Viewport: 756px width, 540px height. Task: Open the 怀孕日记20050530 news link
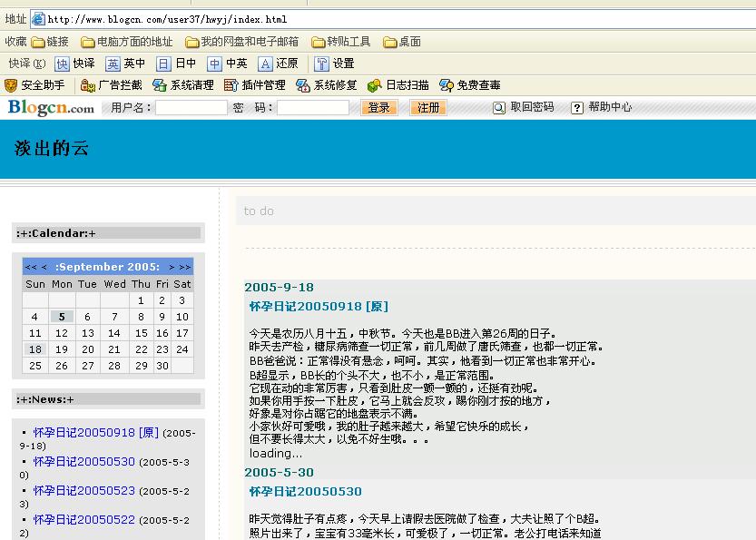[x=83, y=462]
